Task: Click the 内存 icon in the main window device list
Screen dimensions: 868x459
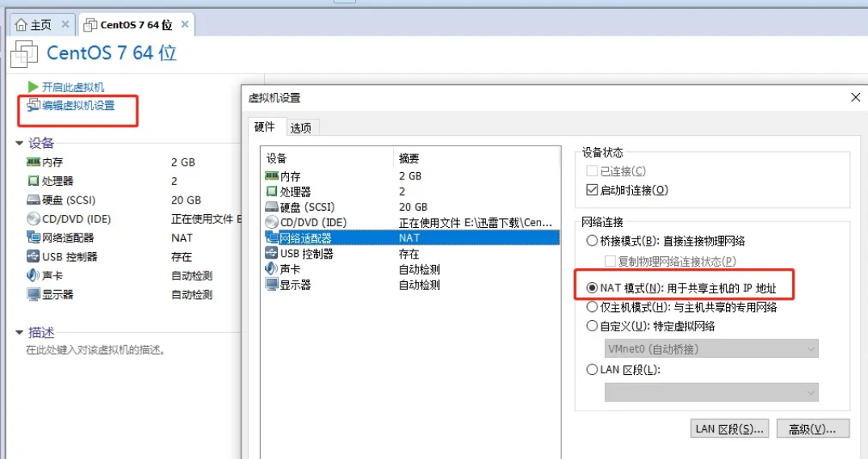Action: pos(33,162)
